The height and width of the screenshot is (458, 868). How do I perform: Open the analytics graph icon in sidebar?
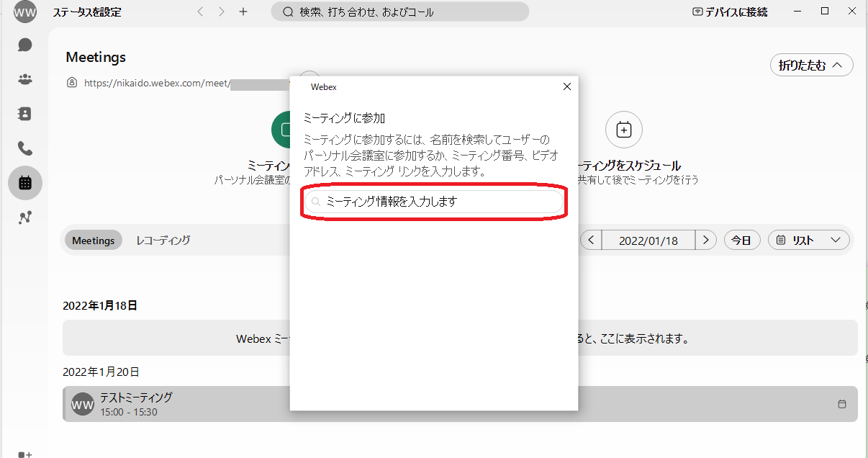pyautogui.click(x=25, y=217)
